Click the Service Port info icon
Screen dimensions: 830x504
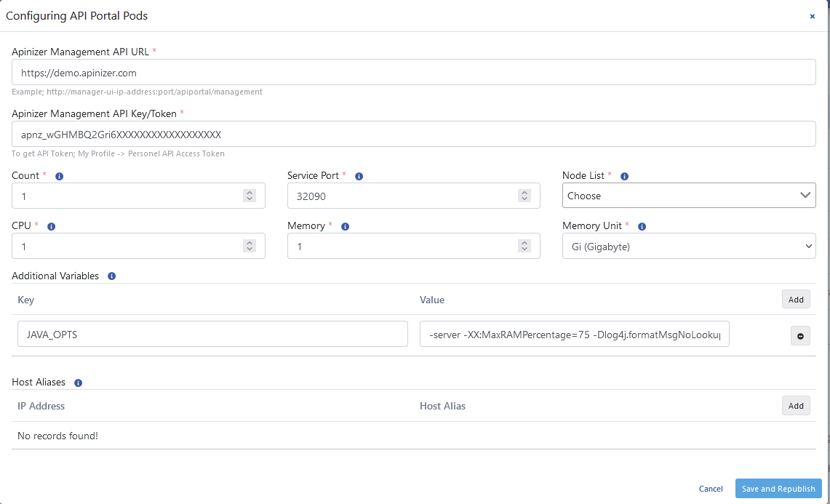(x=359, y=176)
